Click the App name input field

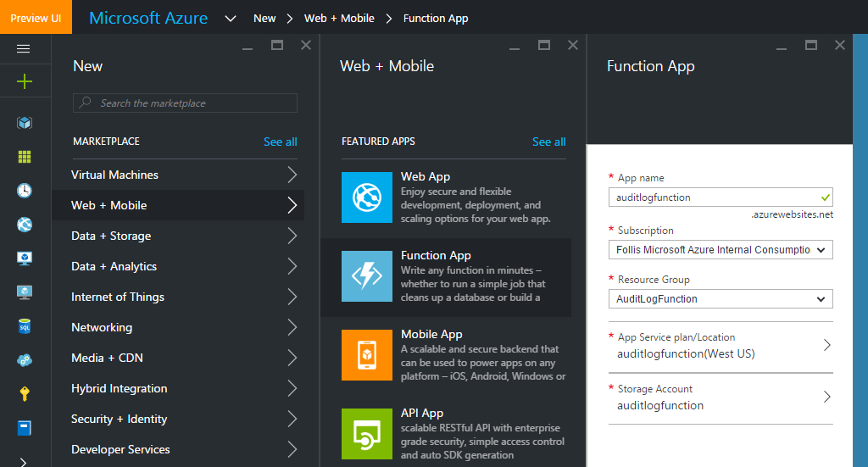click(721, 197)
